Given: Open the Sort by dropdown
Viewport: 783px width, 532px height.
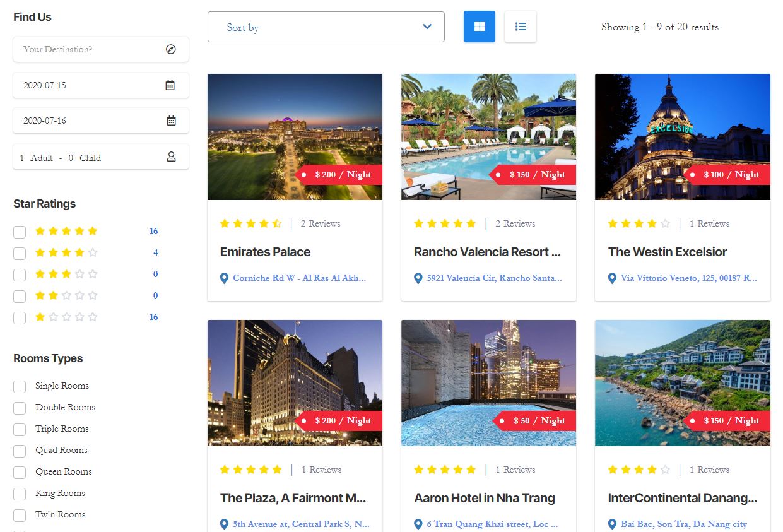Looking at the screenshot, I should [326, 27].
